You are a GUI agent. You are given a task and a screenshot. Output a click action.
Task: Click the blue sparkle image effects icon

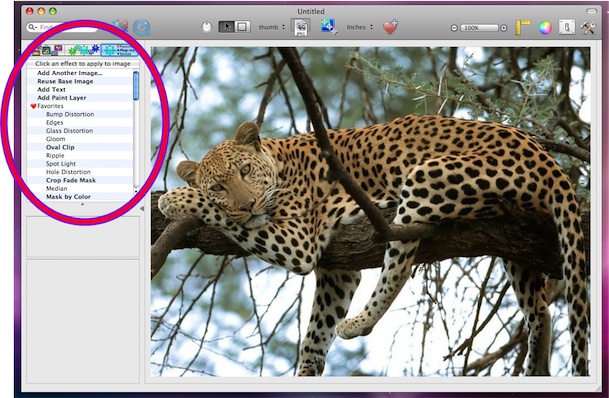[x=329, y=27]
